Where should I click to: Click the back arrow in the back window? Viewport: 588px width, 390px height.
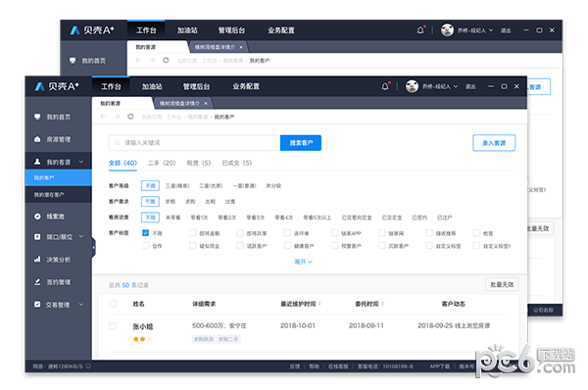[138, 61]
